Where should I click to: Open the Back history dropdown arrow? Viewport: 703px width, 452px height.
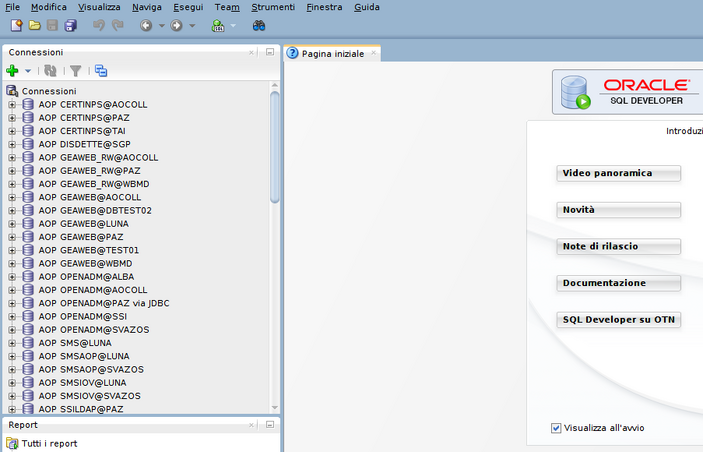pos(162,26)
